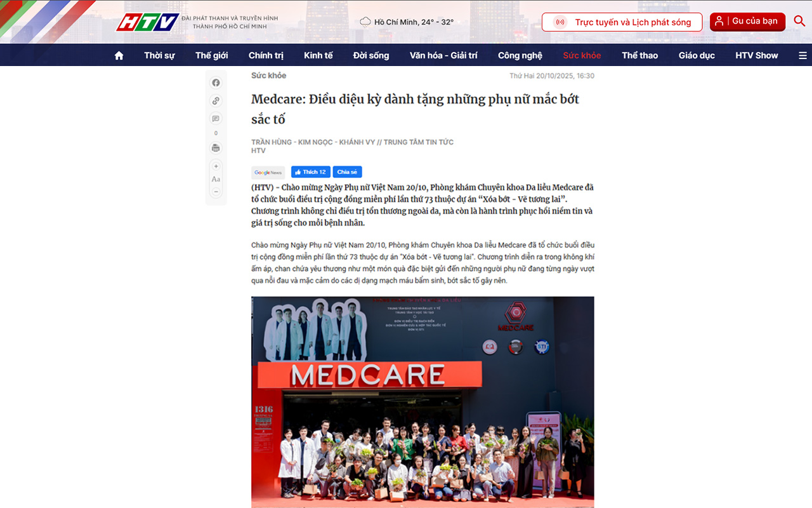The height and width of the screenshot is (508, 812).
Task: Open the Thể thao category
Action: [x=639, y=55]
